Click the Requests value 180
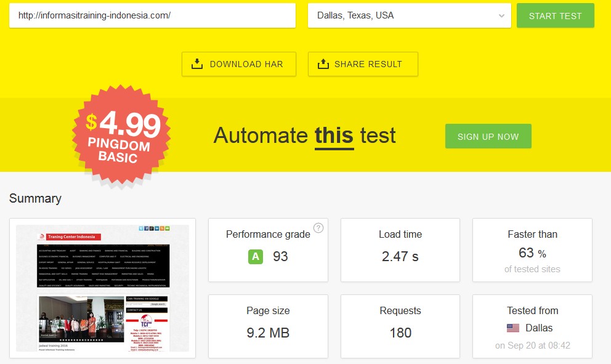 pos(400,333)
